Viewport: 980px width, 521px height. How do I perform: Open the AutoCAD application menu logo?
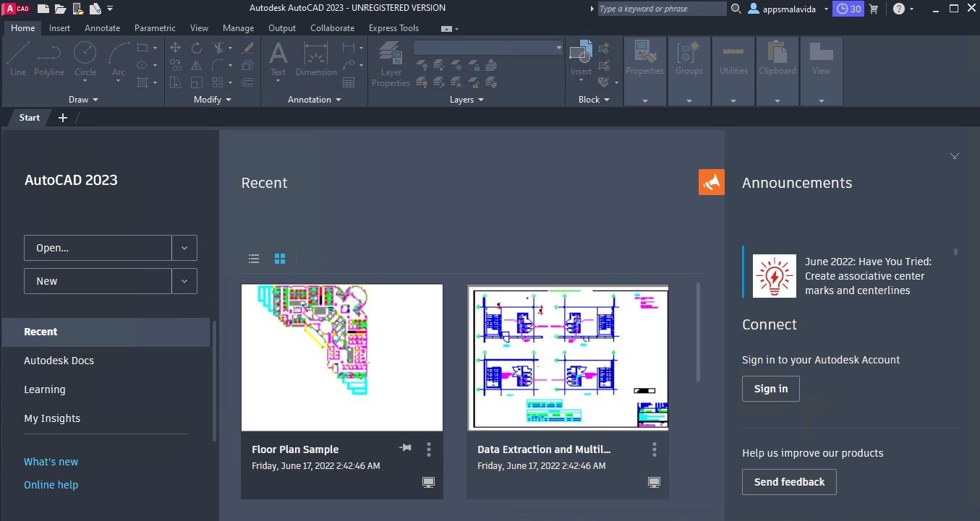point(17,9)
